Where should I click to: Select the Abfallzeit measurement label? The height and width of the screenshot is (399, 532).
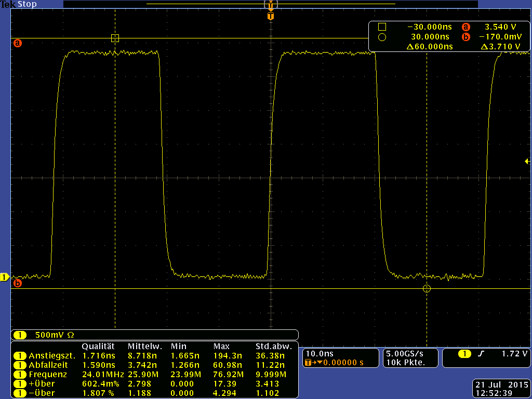[x=48, y=365]
